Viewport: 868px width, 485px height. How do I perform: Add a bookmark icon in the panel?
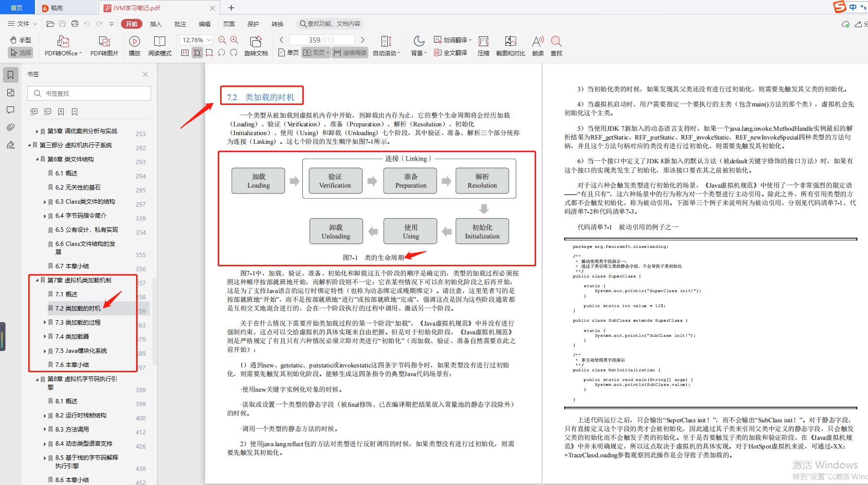click(61, 112)
